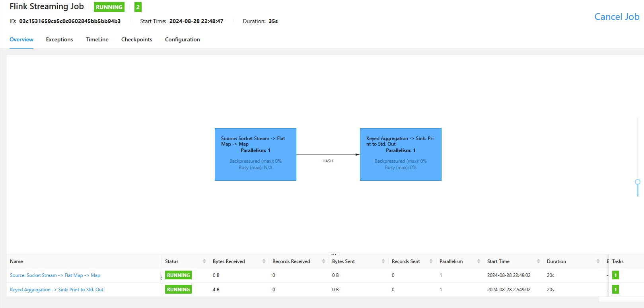Click start time 2024-08-28 22:48:47
The height and width of the screenshot is (308, 644).
[197, 21]
